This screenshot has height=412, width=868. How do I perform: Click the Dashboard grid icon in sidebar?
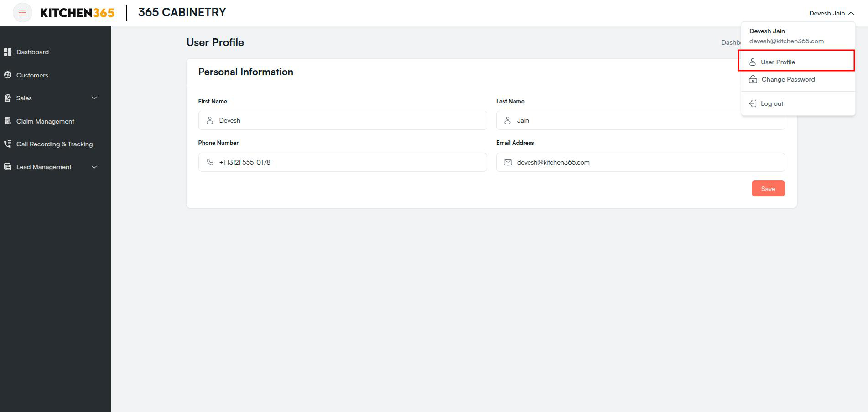tap(8, 52)
